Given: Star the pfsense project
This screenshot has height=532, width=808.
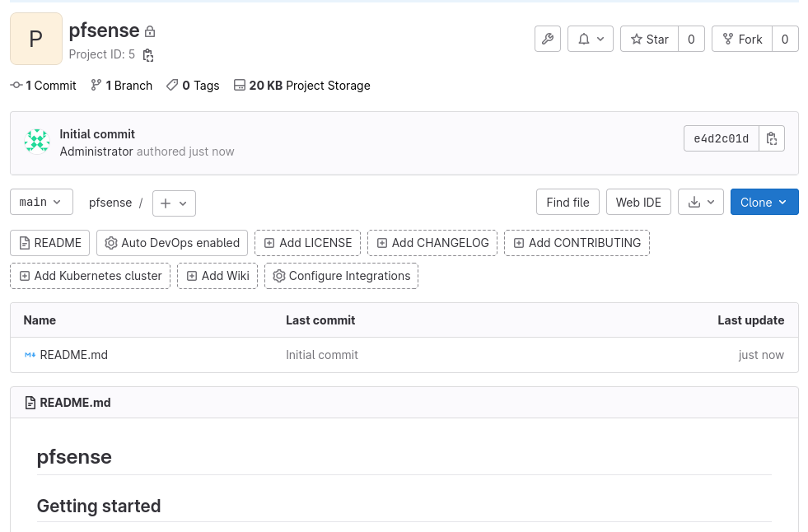Looking at the screenshot, I should [649, 39].
